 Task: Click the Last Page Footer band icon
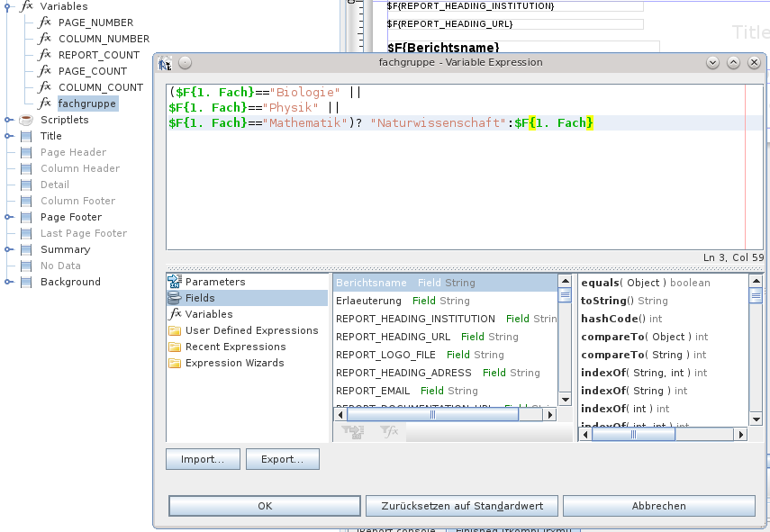tap(26, 233)
